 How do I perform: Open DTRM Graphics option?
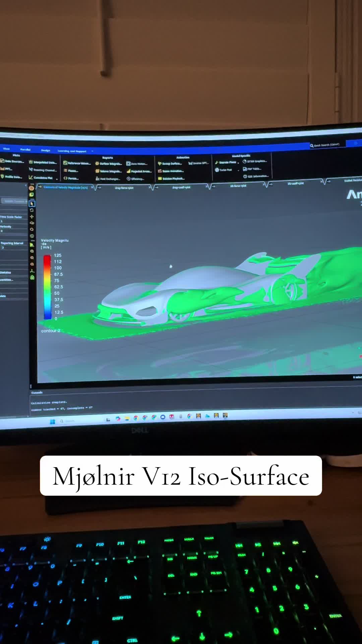point(255,161)
